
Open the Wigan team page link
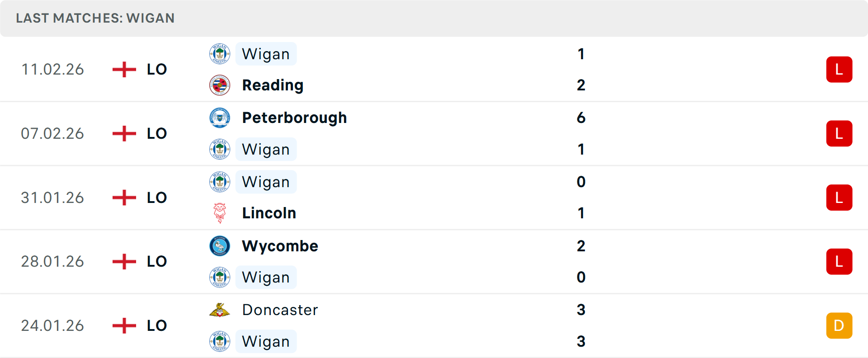tap(266, 53)
